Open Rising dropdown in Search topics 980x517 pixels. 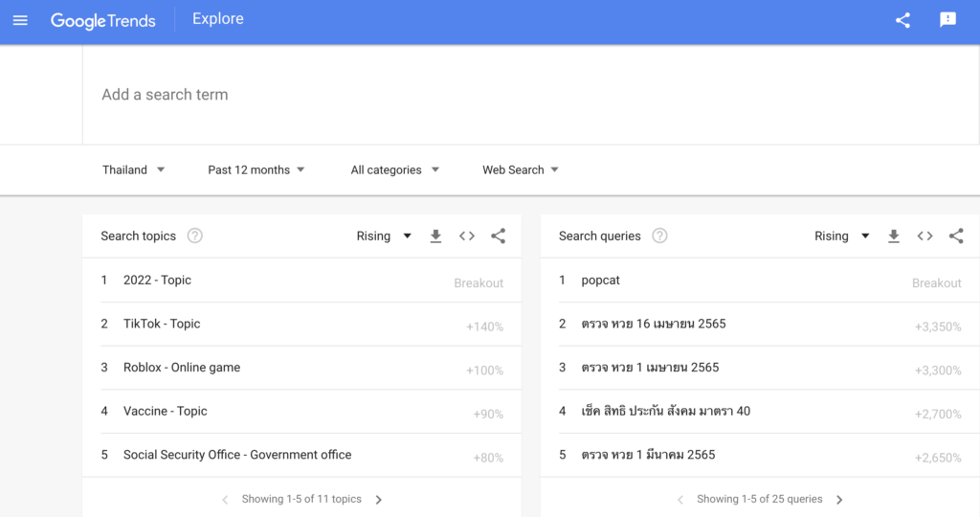(x=384, y=236)
